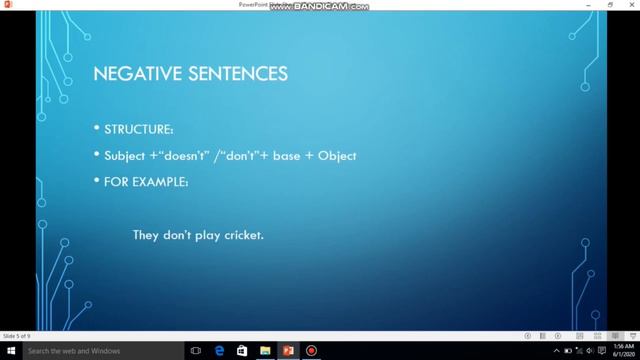Open Task View from the taskbar
640x360 pixels.
tap(196, 351)
